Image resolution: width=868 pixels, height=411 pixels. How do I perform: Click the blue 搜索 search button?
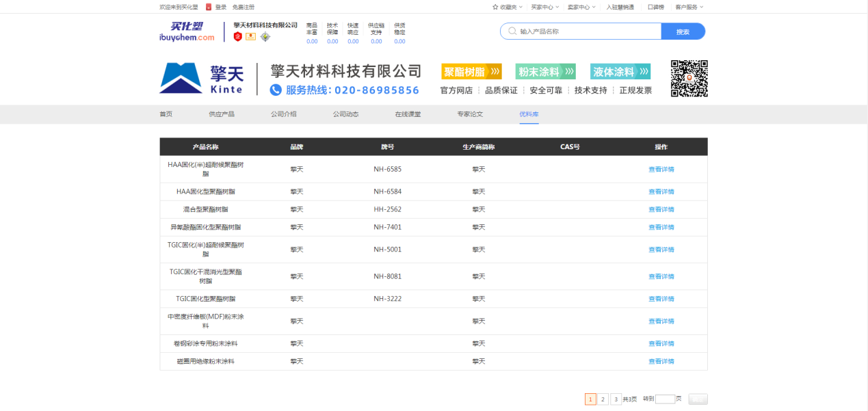point(683,31)
